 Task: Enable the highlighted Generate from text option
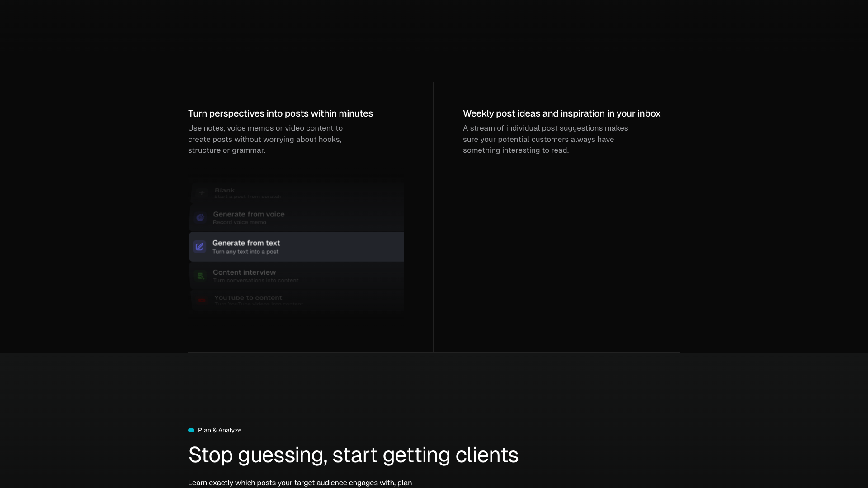(296, 247)
